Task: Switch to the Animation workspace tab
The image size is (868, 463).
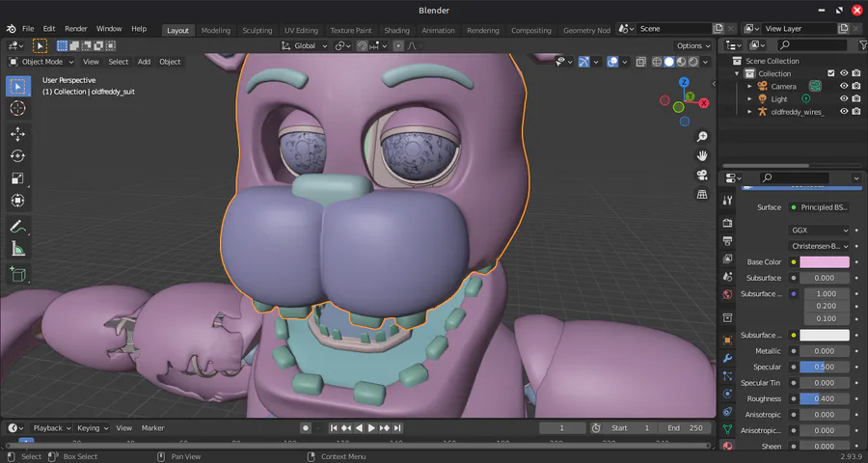Action: click(x=438, y=31)
